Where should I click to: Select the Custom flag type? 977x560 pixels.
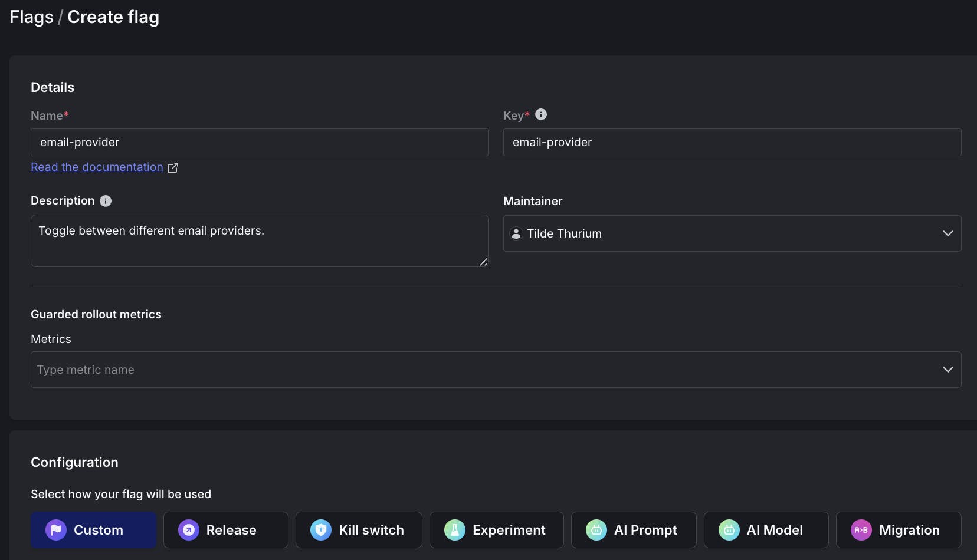pos(93,530)
